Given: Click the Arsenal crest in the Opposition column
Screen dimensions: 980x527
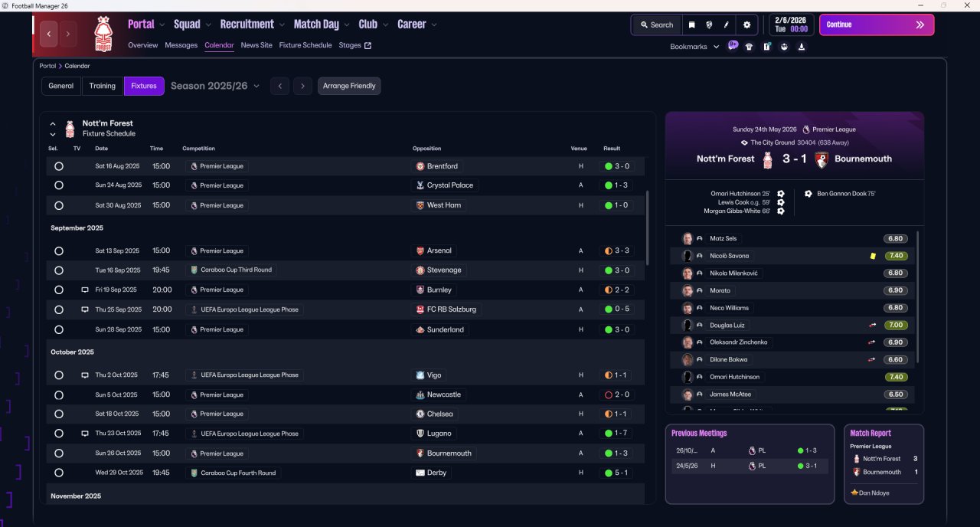Looking at the screenshot, I should coord(420,251).
